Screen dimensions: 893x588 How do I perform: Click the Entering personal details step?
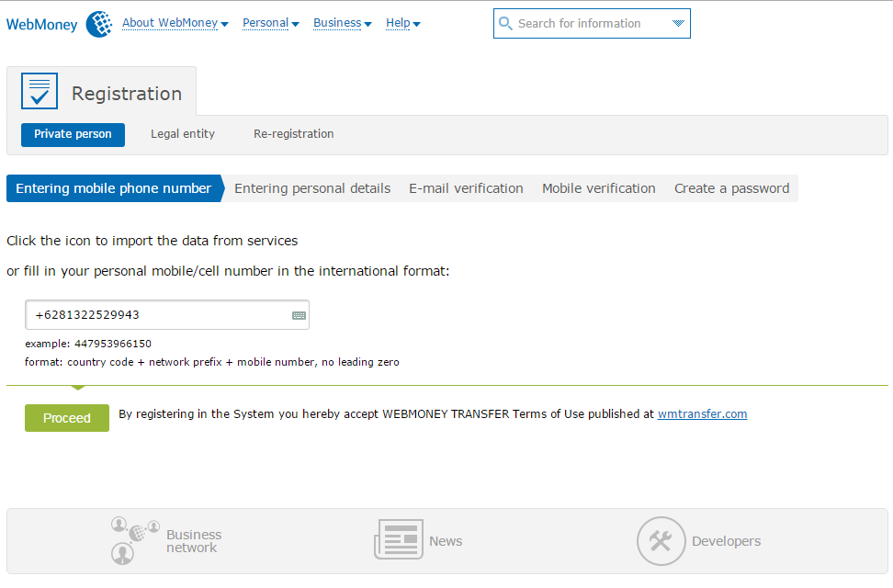(312, 188)
